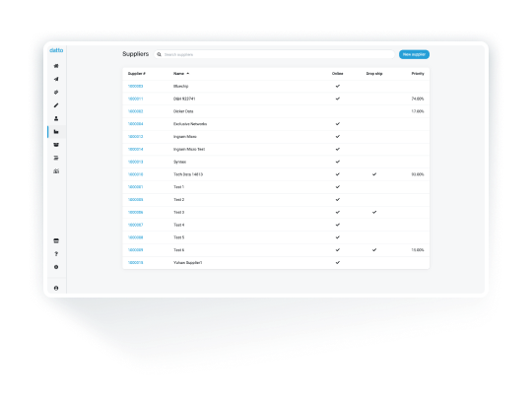Toggle sort arrow on Name column
This screenshot has width=532, height=399.
click(188, 74)
